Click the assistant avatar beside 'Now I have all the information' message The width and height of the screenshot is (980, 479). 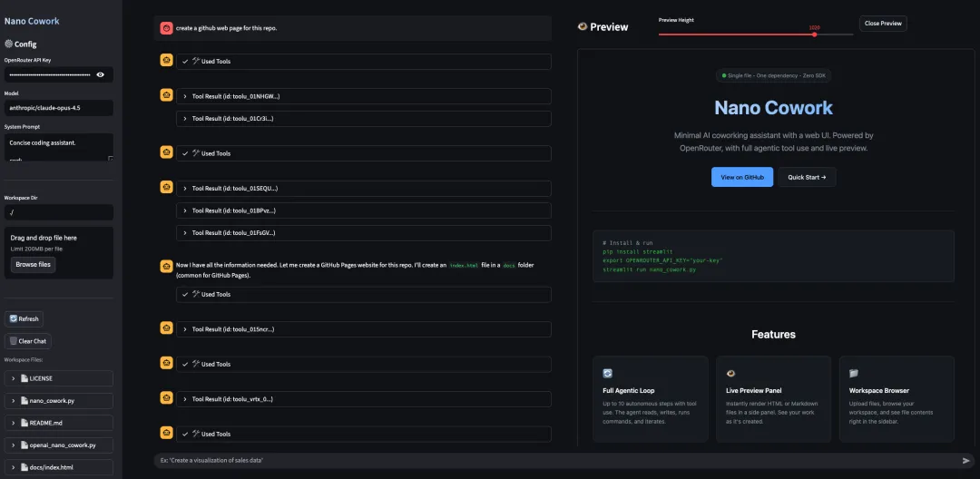166,267
